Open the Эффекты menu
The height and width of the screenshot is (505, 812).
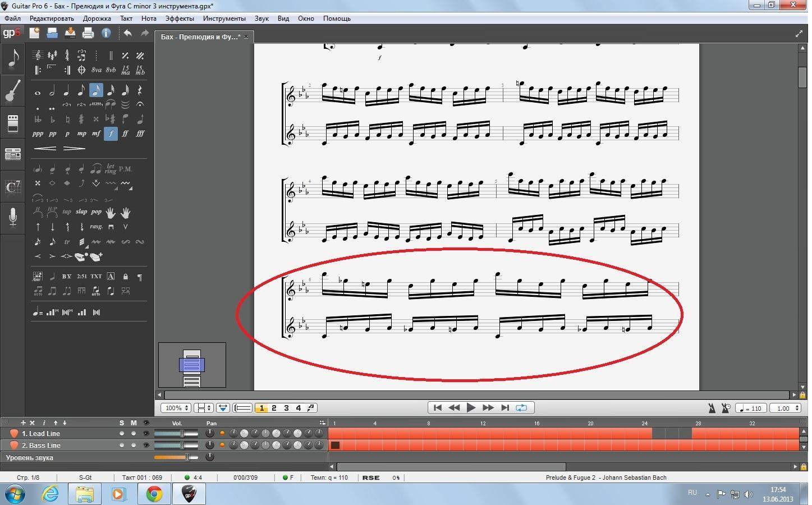click(180, 19)
